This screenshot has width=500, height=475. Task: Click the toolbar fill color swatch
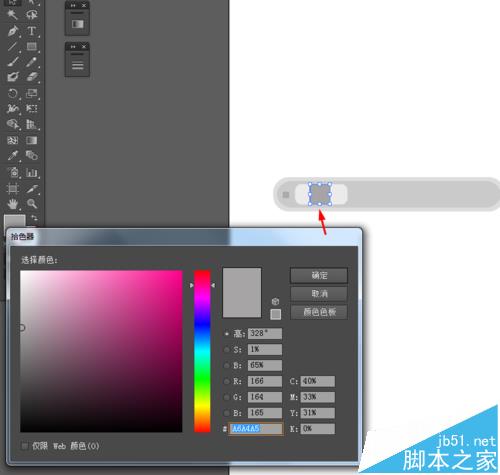pyautogui.click(x=15, y=221)
